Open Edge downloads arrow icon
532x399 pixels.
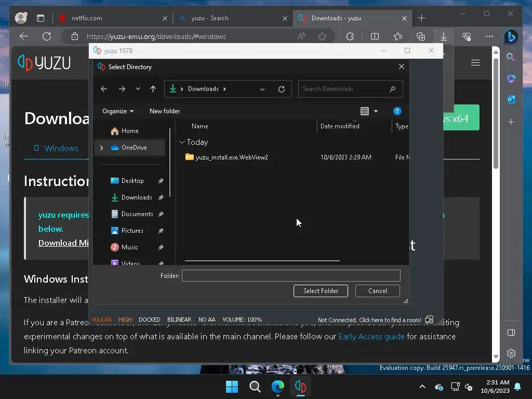pos(444,36)
